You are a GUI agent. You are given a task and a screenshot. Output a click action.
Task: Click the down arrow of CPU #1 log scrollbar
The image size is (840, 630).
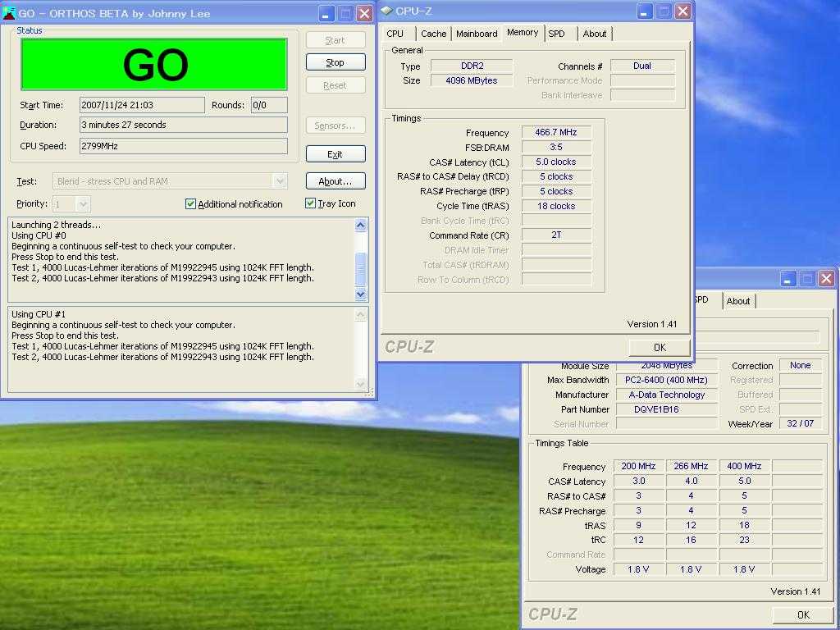click(x=361, y=384)
